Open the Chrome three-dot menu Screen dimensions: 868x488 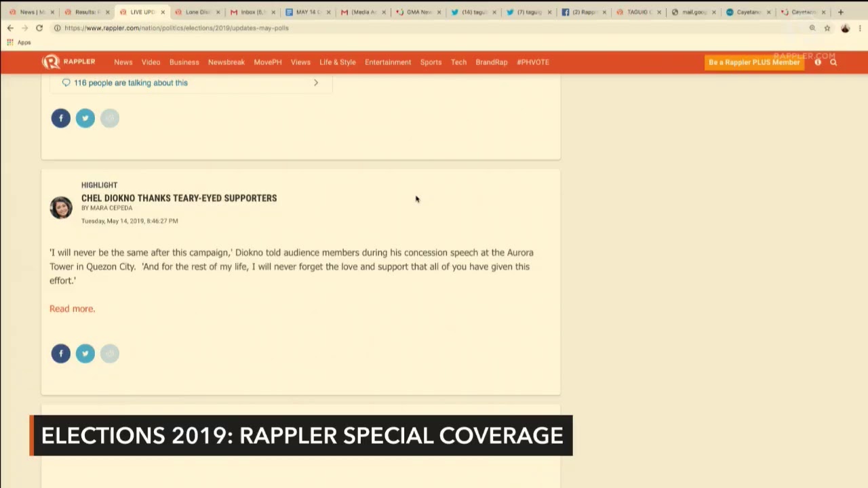click(x=861, y=28)
